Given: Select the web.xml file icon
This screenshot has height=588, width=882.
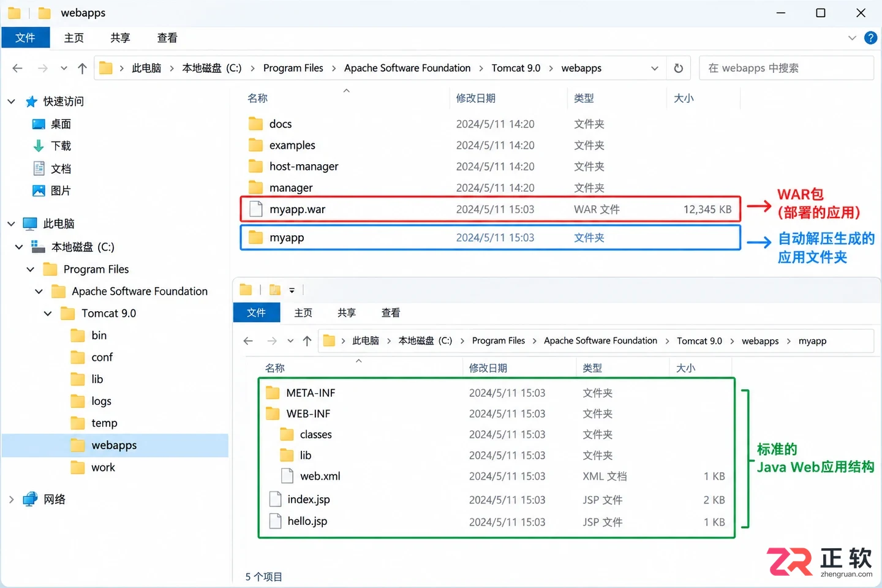Looking at the screenshot, I should click(x=287, y=476).
